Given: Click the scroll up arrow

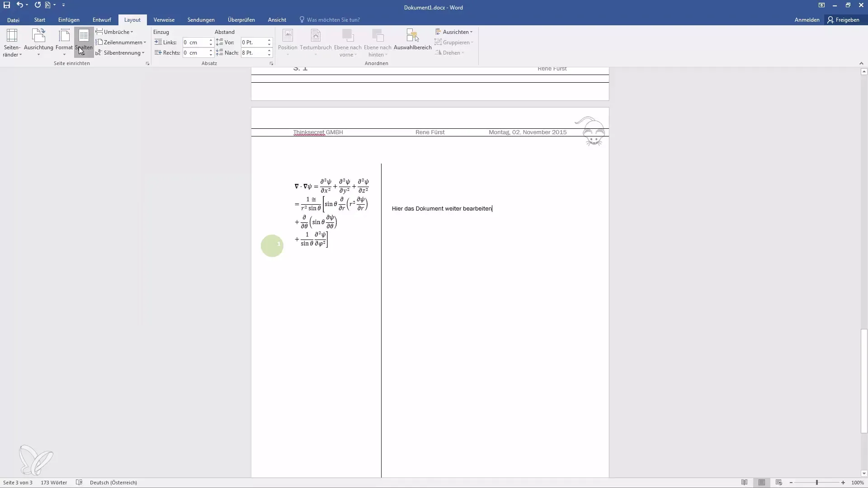Looking at the screenshot, I should click(864, 71).
